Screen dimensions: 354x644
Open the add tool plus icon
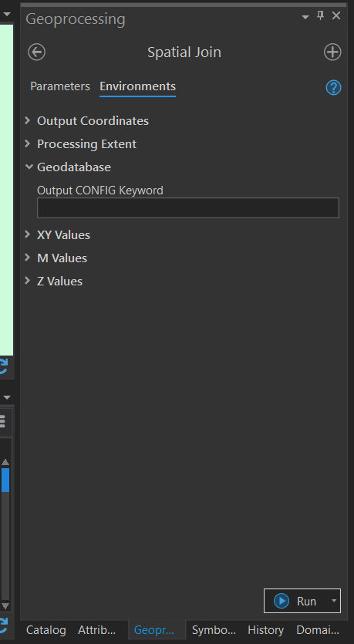pos(332,52)
